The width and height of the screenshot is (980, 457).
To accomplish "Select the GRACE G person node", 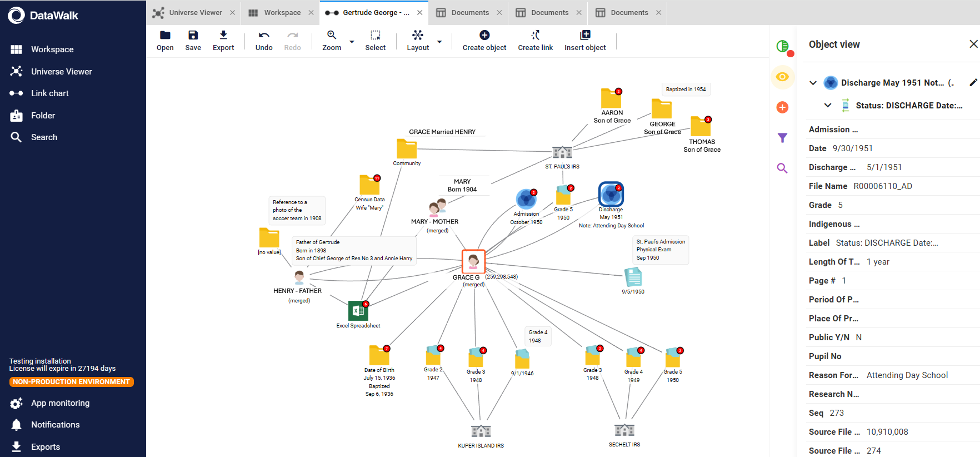I will [473, 261].
